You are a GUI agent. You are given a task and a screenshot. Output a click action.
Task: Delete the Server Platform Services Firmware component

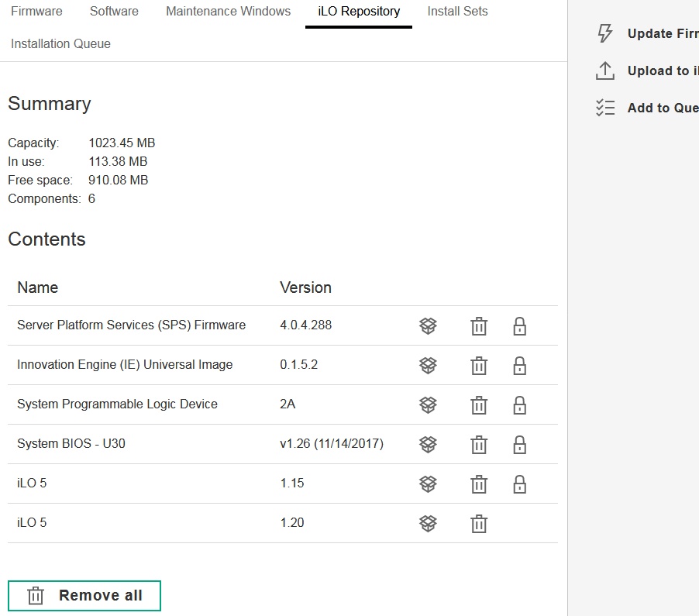pos(478,325)
